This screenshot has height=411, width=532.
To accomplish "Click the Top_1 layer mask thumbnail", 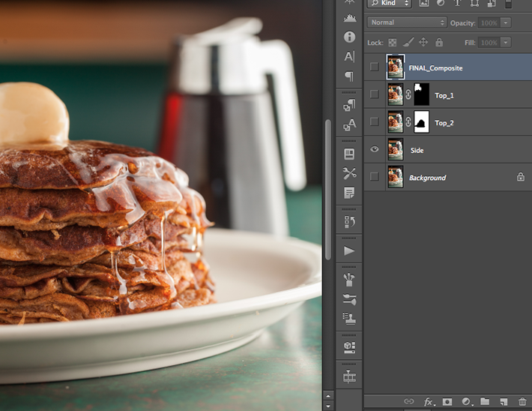I will point(421,94).
